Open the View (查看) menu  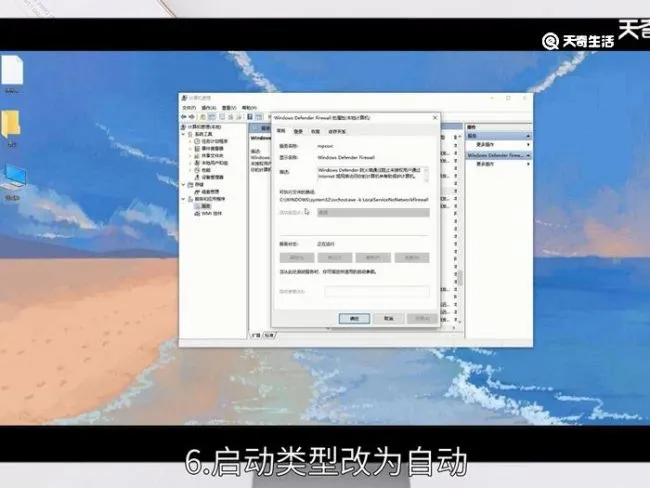[229, 108]
